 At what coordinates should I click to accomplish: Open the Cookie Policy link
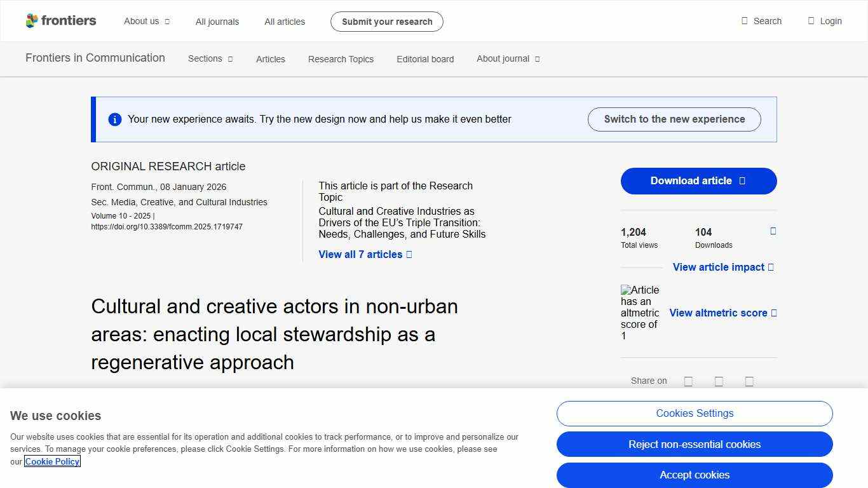pyautogui.click(x=52, y=461)
